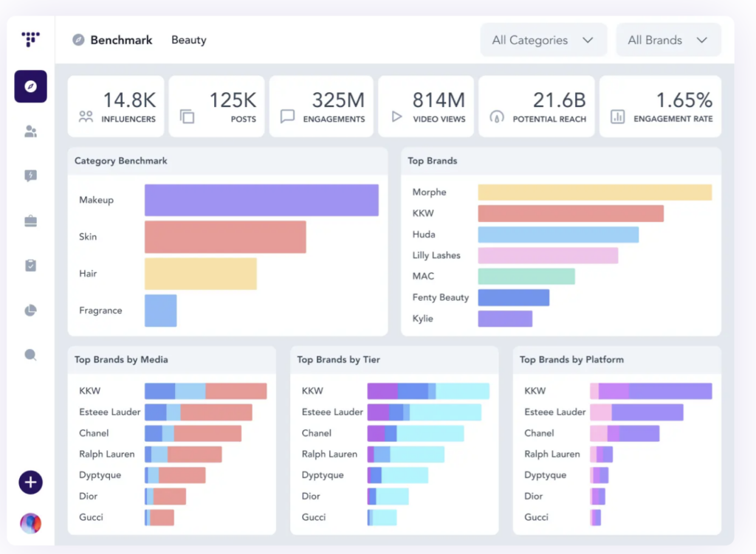Click KKW stacked bar in Media panel
Image resolution: width=756 pixels, height=554 pixels.
(206, 391)
